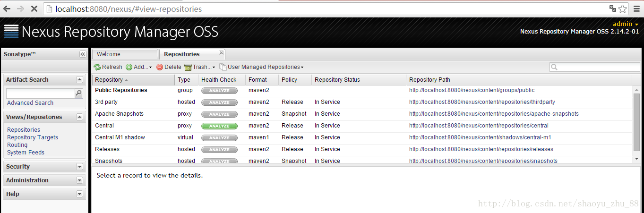The image size is (644, 213).
Task: Open the translate icon in address bar
Action: 613,9
